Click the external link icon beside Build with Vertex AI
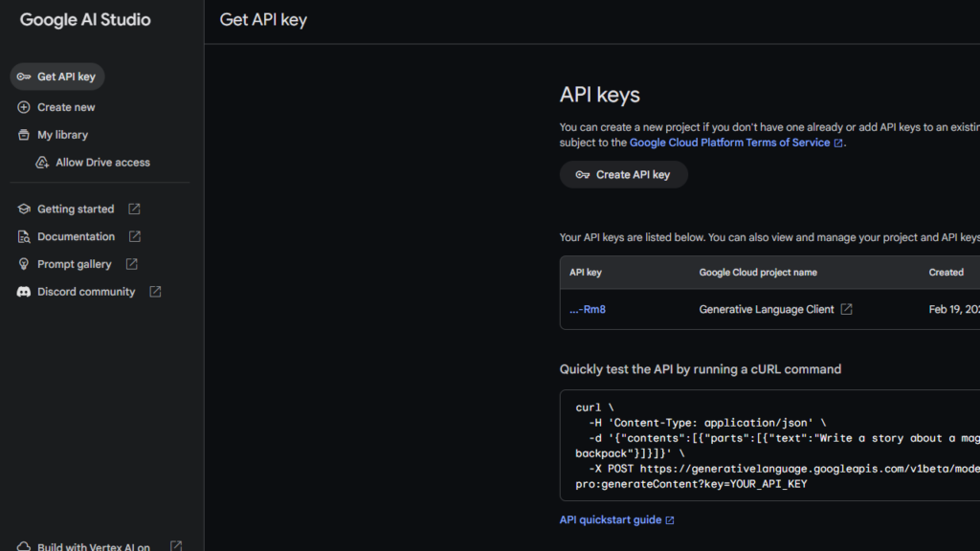This screenshot has height=551, width=980. (x=176, y=545)
